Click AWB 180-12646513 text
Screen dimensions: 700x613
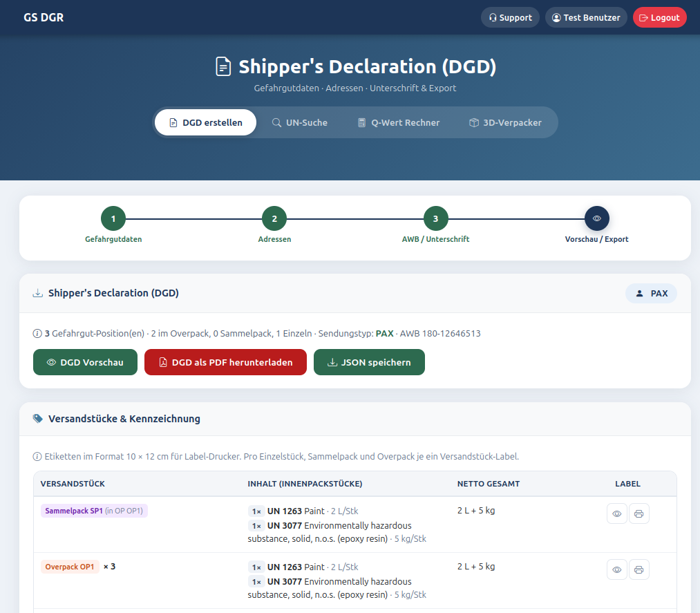point(440,334)
